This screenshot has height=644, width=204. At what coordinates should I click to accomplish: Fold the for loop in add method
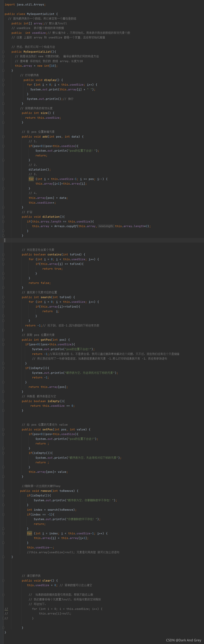pyautogui.click(x=3, y=179)
